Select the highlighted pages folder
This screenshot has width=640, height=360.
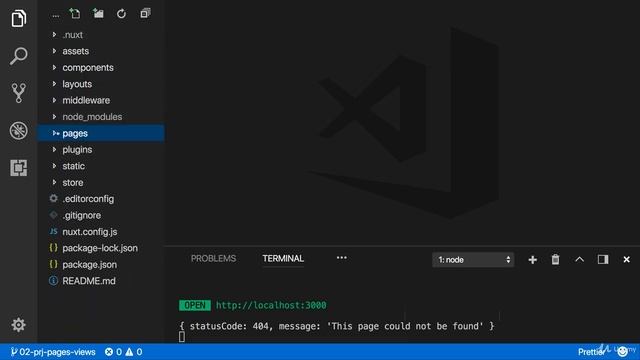coord(101,133)
